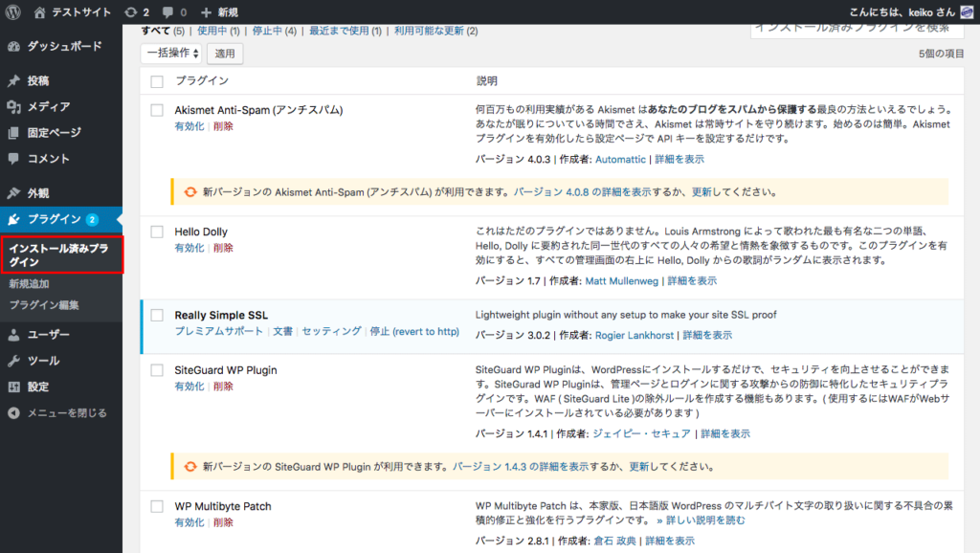This screenshot has height=553, width=980.
Task: Open プレミアムサポート link for Really Simple SSL
Action: point(219,331)
